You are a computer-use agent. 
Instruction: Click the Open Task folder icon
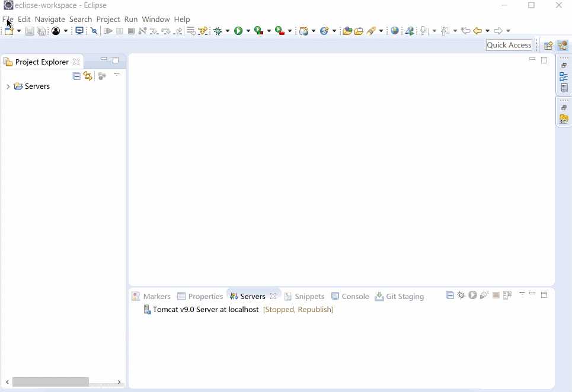[x=359, y=31]
